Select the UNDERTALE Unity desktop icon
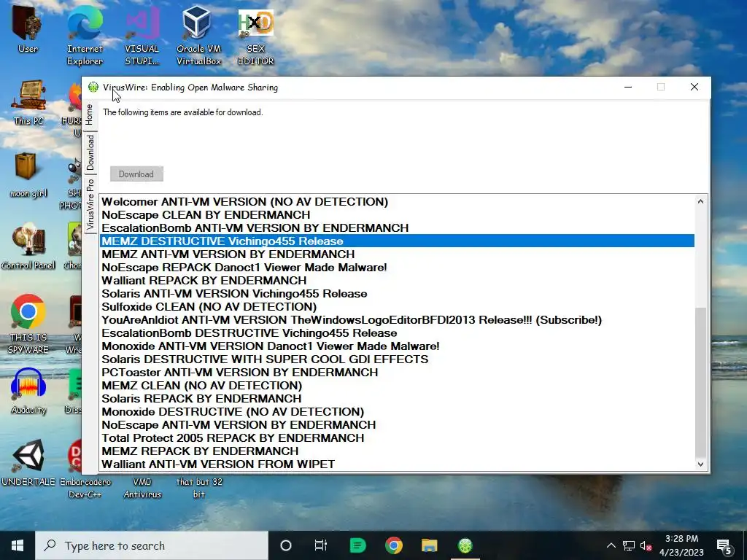Screen dimensions: 747x560 tap(28, 463)
